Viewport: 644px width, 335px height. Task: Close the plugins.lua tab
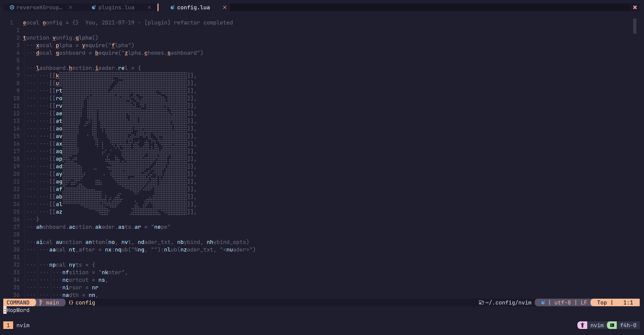[149, 8]
